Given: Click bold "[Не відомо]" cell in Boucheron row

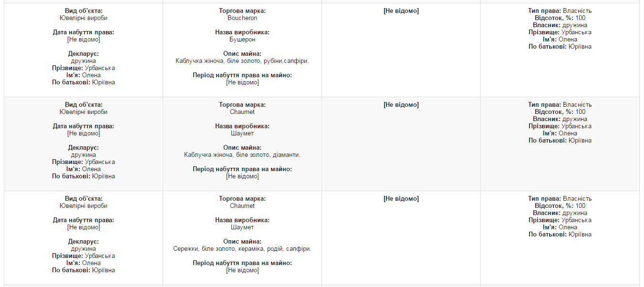Looking at the screenshot, I should click(401, 11).
